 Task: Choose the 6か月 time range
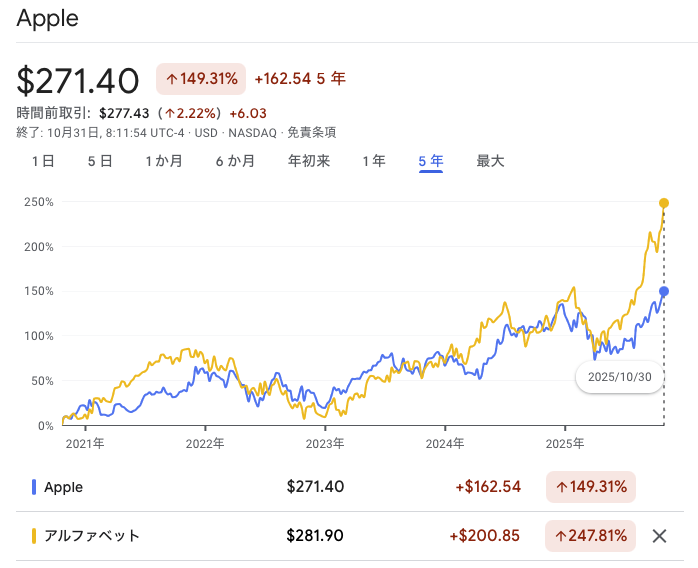pyautogui.click(x=235, y=161)
